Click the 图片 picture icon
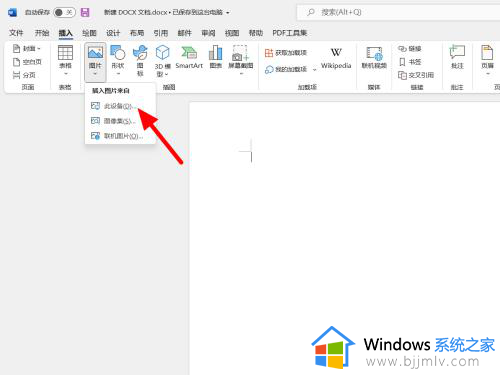 tap(95, 53)
